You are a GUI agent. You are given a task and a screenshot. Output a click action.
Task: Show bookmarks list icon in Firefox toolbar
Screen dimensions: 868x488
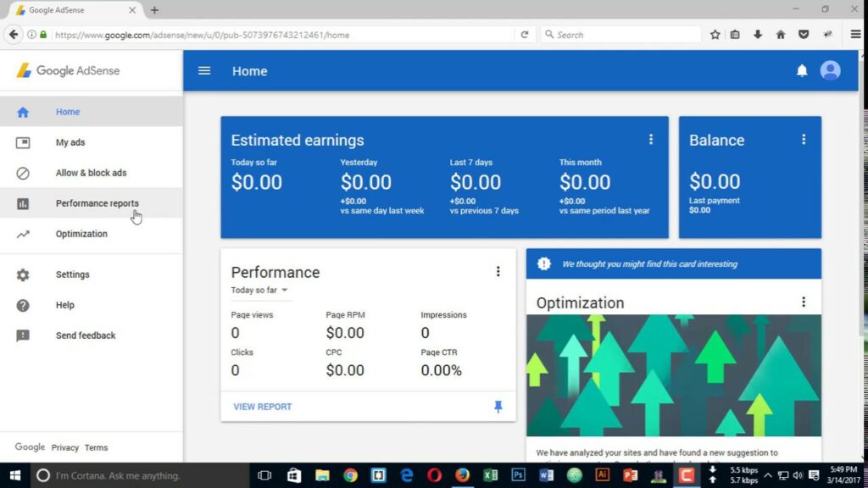click(x=735, y=35)
